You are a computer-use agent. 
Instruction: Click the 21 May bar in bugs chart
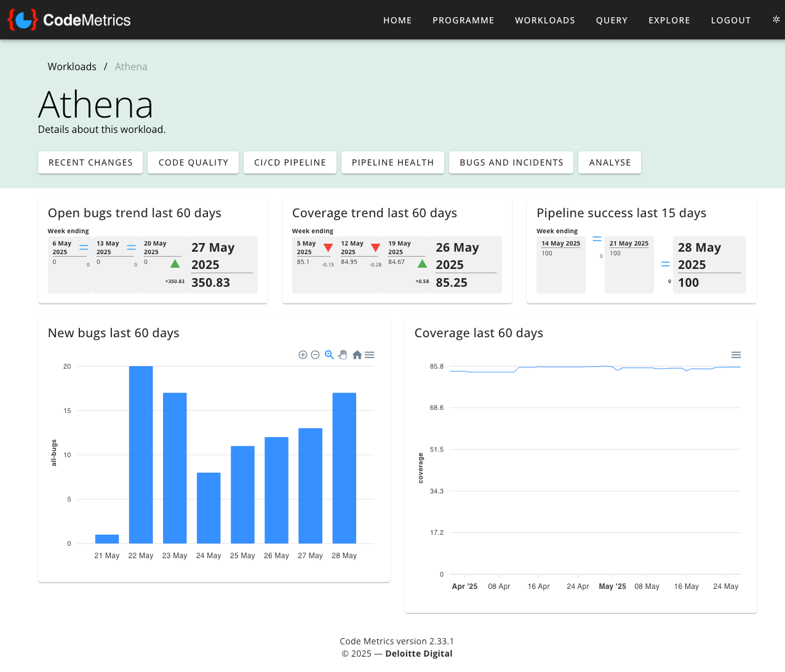pyautogui.click(x=107, y=539)
